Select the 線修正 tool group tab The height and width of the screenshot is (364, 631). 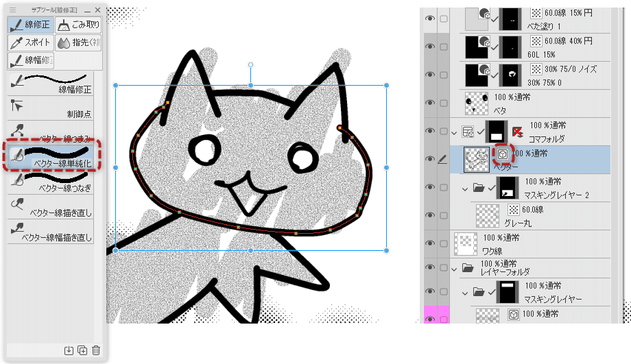(31, 25)
